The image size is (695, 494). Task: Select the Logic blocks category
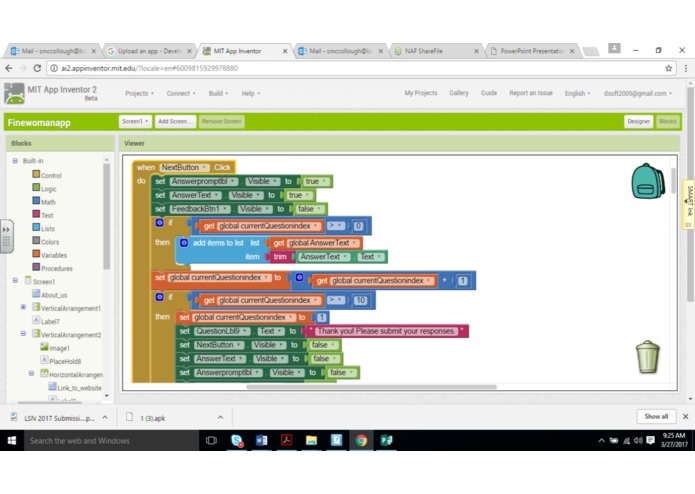(x=44, y=188)
